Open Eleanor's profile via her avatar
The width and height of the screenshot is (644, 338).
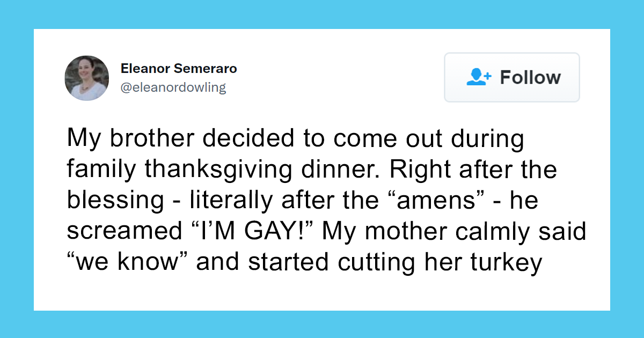point(86,78)
